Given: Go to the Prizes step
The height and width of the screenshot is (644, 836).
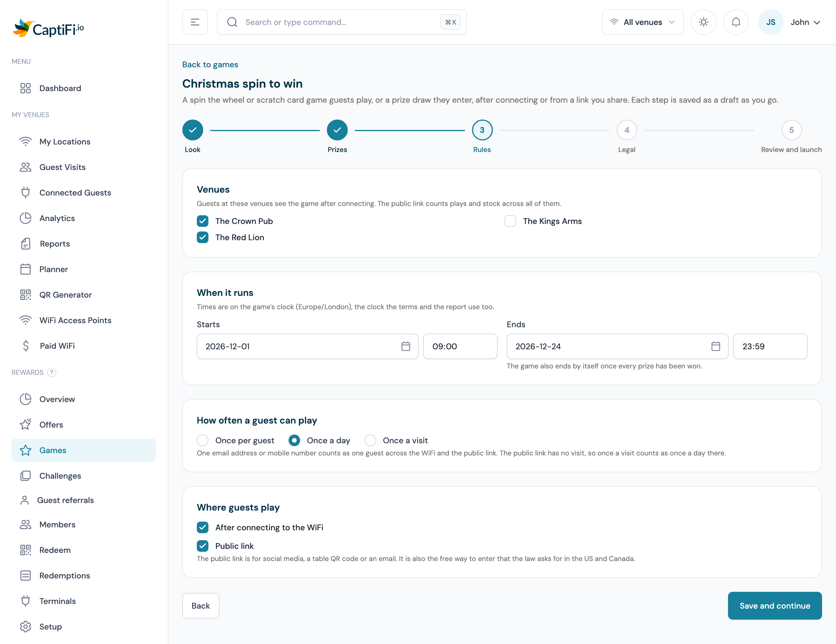Looking at the screenshot, I should [x=337, y=130].
